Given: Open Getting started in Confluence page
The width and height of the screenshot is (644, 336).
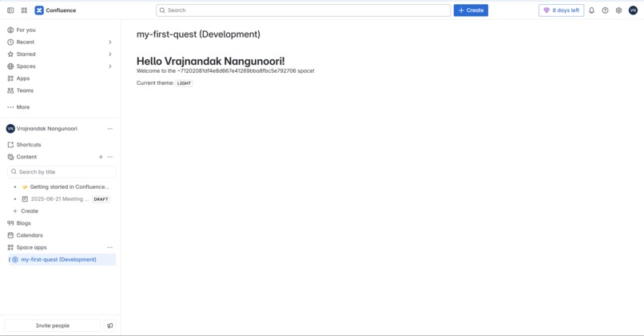Looking at the screenshot, I should click(x=70, y=186).
